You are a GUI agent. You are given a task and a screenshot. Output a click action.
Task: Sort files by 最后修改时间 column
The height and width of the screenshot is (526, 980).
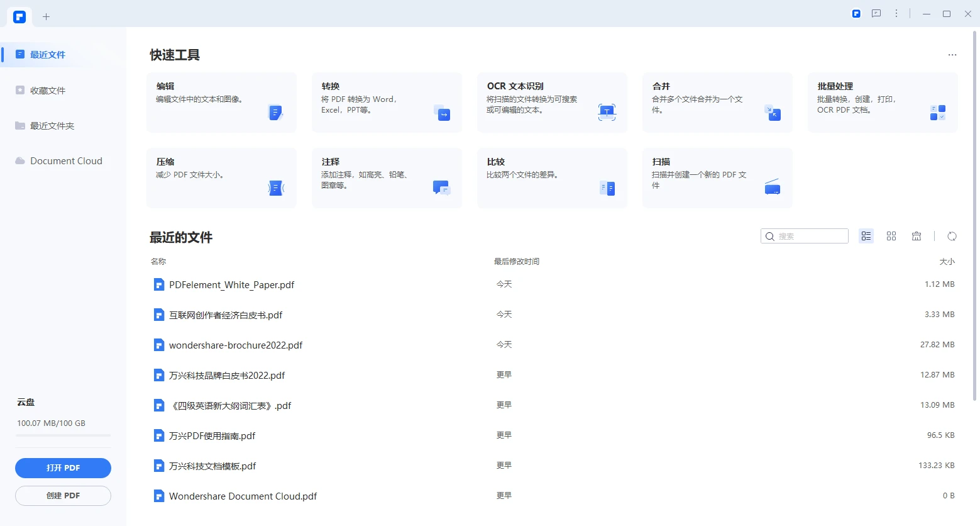pos(517,261)
